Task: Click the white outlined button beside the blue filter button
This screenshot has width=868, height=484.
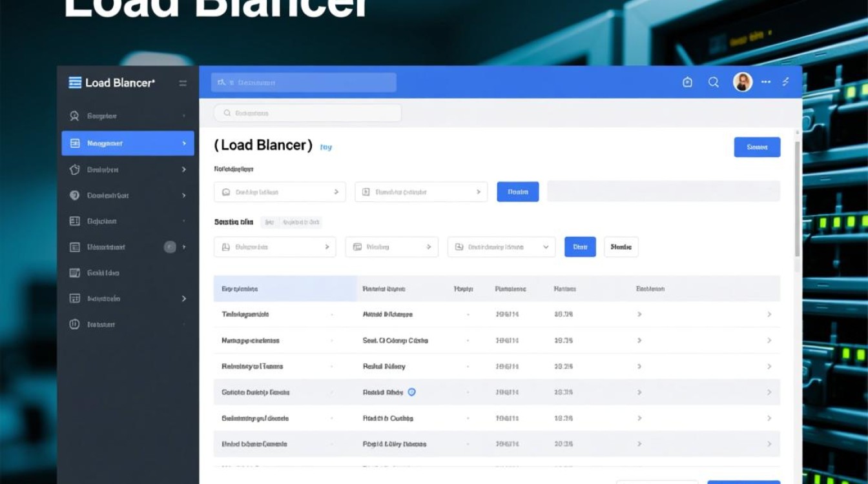Action: pyautogui.click(x=621, y=247)
